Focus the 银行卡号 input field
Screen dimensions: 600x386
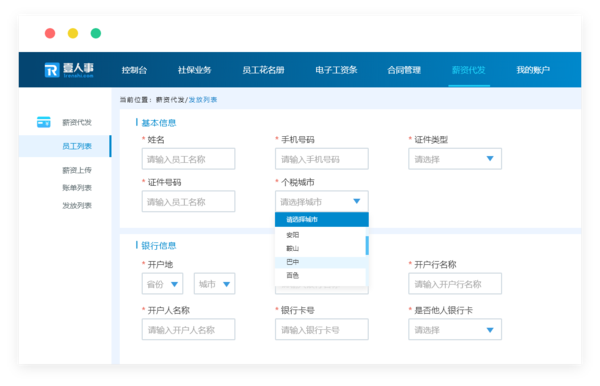click(321, 329)
